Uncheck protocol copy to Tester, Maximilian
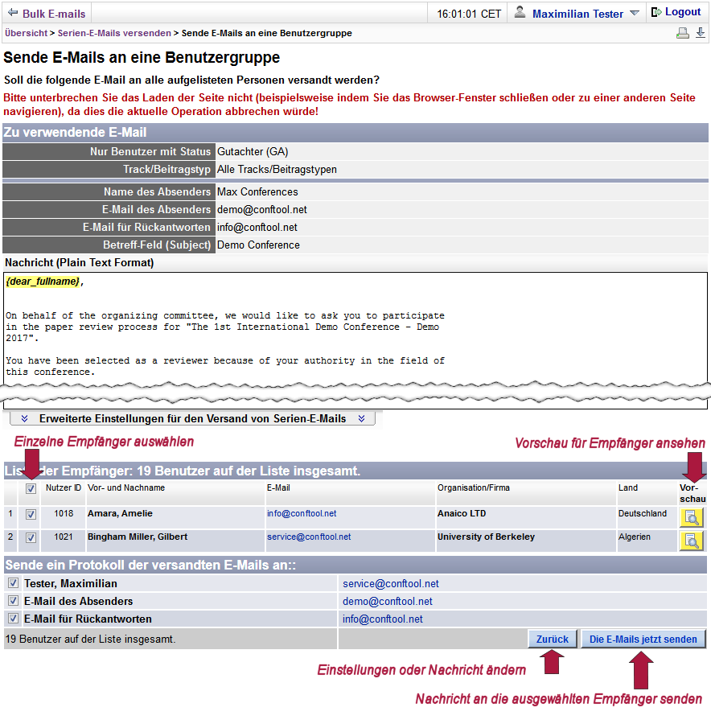The width and height of the screenshot is (711, 728). [x=13, y=582]
